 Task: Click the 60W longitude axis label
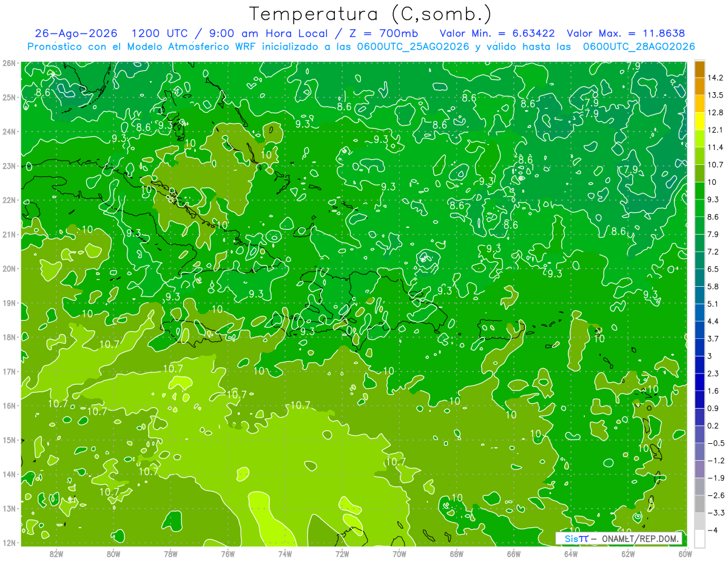click(x=685, y=554)
